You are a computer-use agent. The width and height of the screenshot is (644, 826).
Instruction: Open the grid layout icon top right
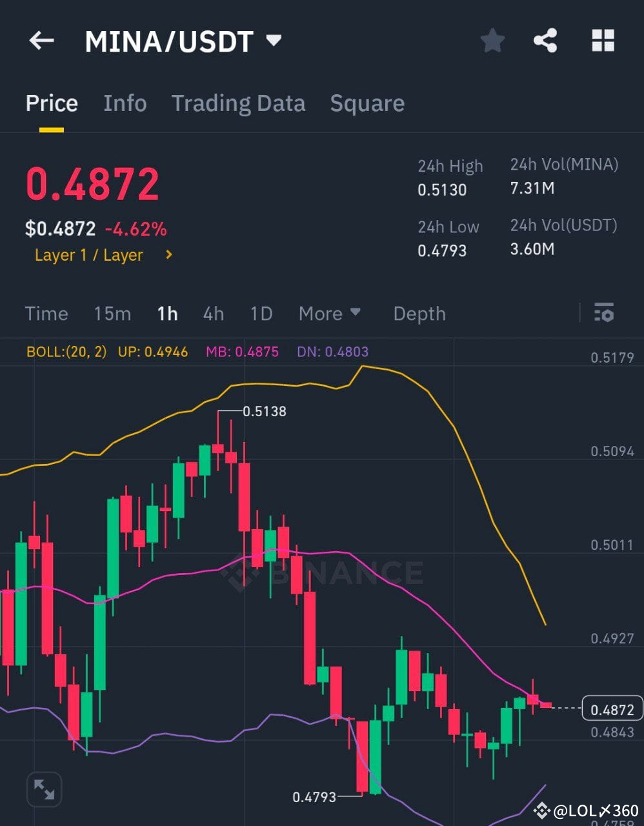[603, 40]
